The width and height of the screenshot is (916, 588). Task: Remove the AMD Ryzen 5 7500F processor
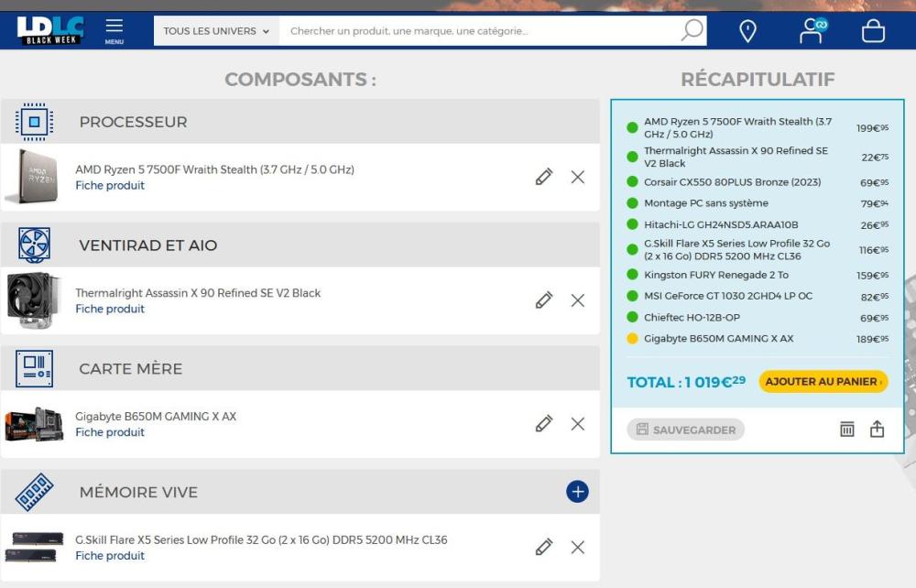pos(578,177)
